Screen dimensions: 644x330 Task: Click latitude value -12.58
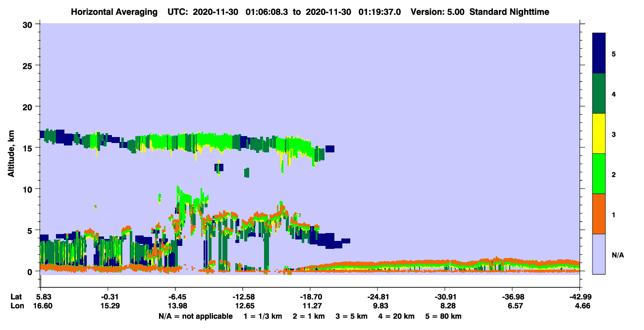coord(242,297)
